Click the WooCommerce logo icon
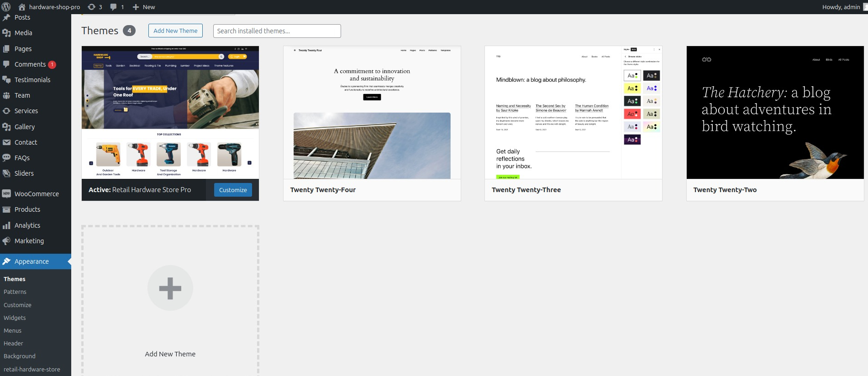This screenshot has height=376, width=868. pyautogui.click(x=6, y=193)
